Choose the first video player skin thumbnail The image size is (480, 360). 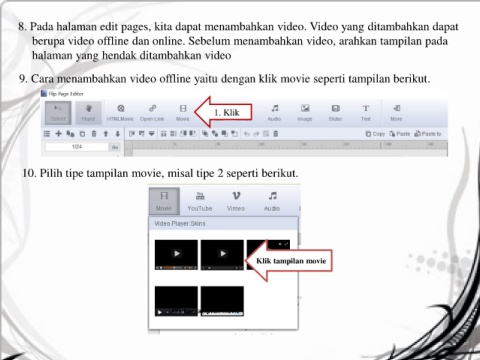point(176,255)
